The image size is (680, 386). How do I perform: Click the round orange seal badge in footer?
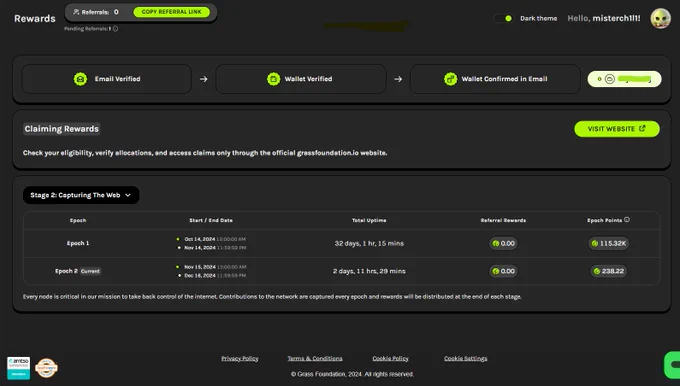coord(46,368)
